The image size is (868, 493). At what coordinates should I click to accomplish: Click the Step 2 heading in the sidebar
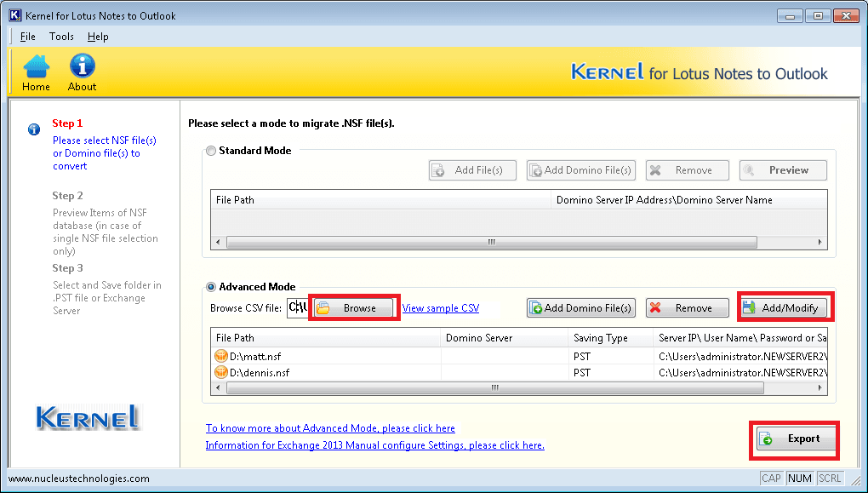point(67,196)
